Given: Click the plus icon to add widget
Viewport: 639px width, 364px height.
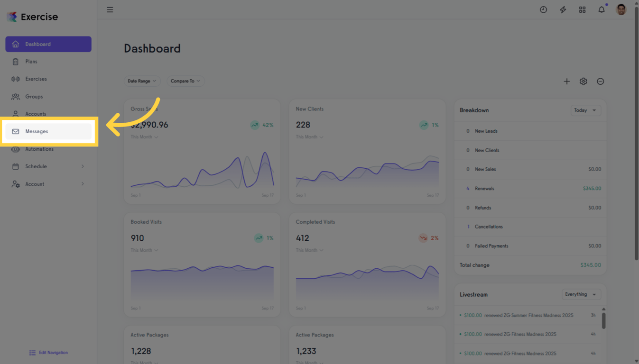Looking at the screenshot, I should [x=566, y=82].
